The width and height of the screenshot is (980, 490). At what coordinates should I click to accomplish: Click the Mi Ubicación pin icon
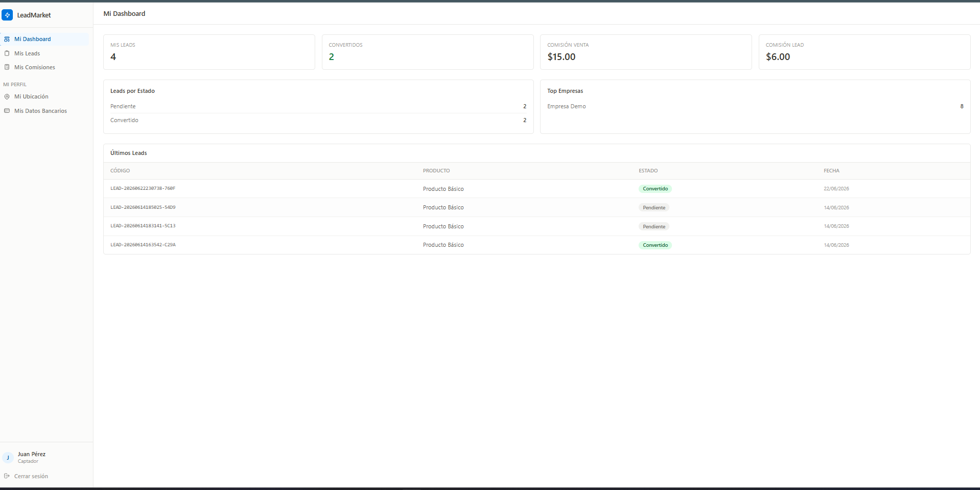point(7,96)
